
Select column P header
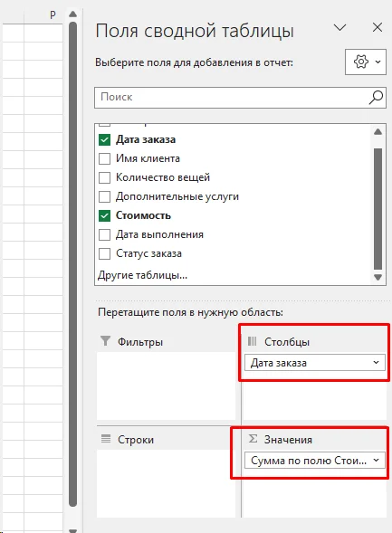(43, 15)
